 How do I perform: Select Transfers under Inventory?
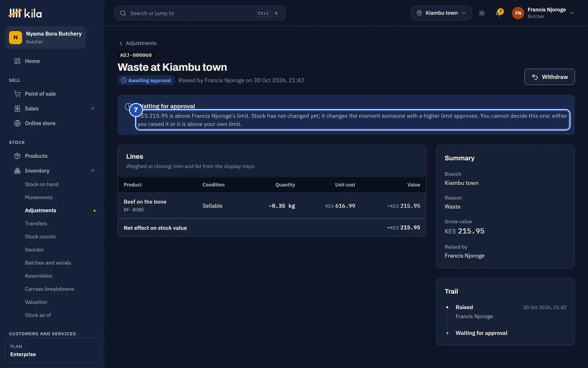(x=36, y=223)
